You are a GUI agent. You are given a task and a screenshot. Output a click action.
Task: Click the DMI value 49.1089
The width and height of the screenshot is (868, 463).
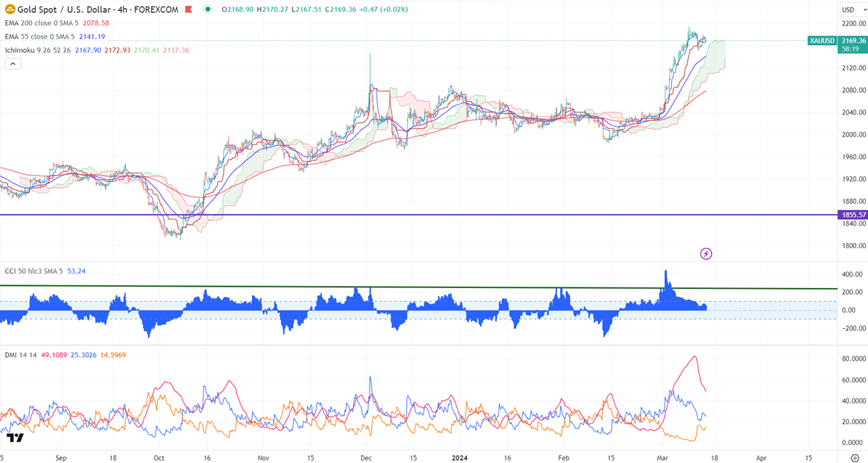(x=54, y=355)
